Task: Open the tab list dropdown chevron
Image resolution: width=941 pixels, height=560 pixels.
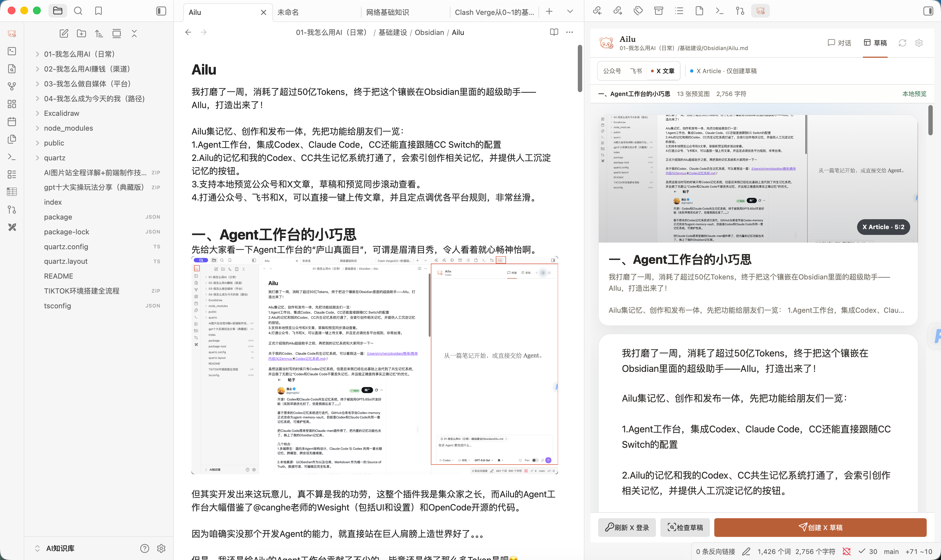Action: (570, 11)
